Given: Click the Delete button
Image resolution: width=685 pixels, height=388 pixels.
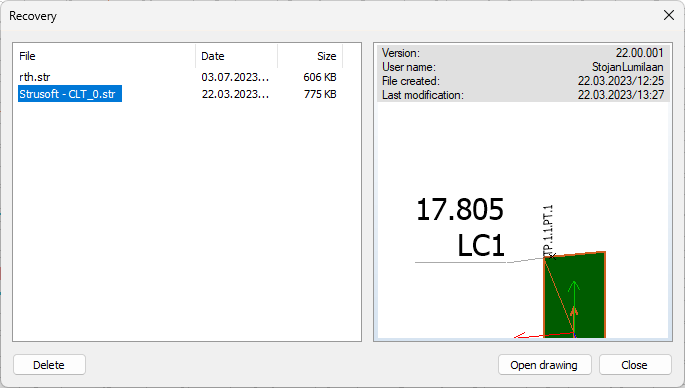Looking at the screenshot, I should coord(49,365).
